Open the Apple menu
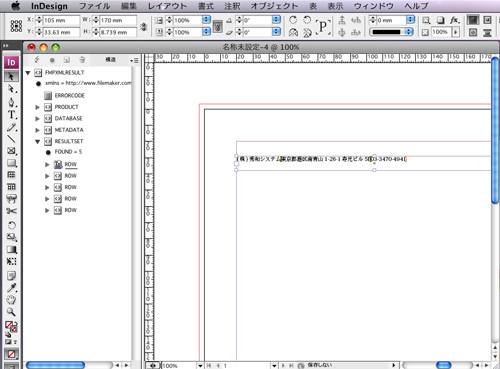The image size is (500, 369). pos(16,6)
